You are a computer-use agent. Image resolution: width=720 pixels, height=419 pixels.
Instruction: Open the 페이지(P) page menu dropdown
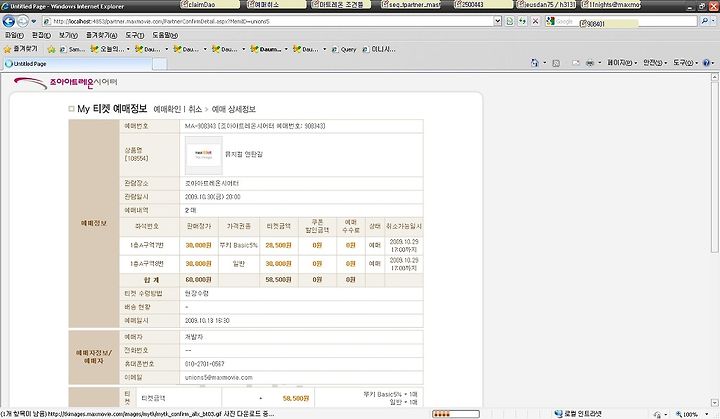click(622, 63)
